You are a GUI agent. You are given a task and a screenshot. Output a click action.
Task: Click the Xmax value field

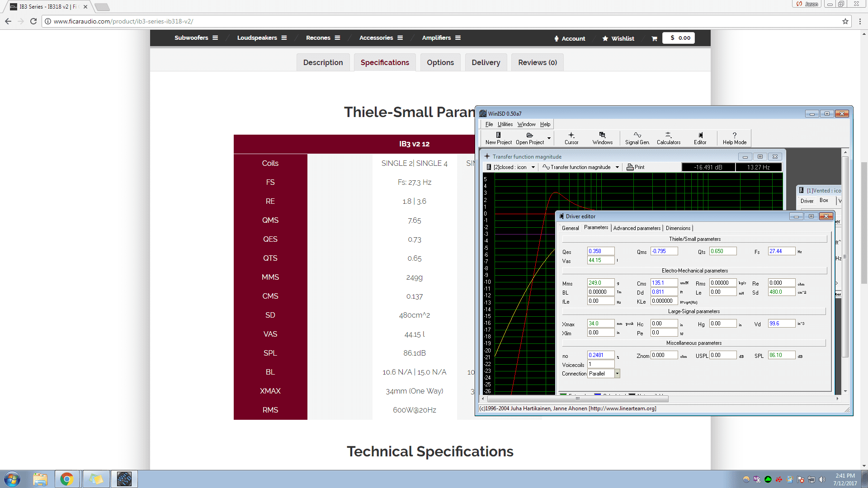[x=601, y=324]
